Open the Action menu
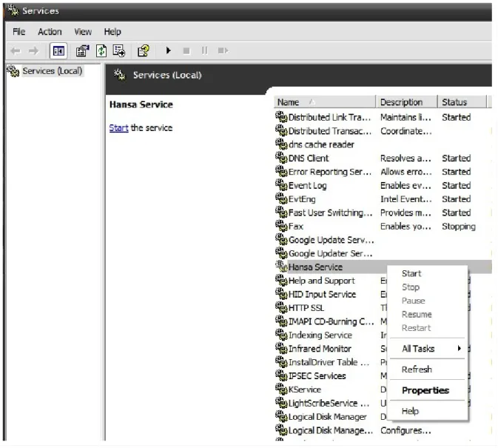Image resolution: width=498 pixels, height=448 pixels. click(x=50, y=31)
